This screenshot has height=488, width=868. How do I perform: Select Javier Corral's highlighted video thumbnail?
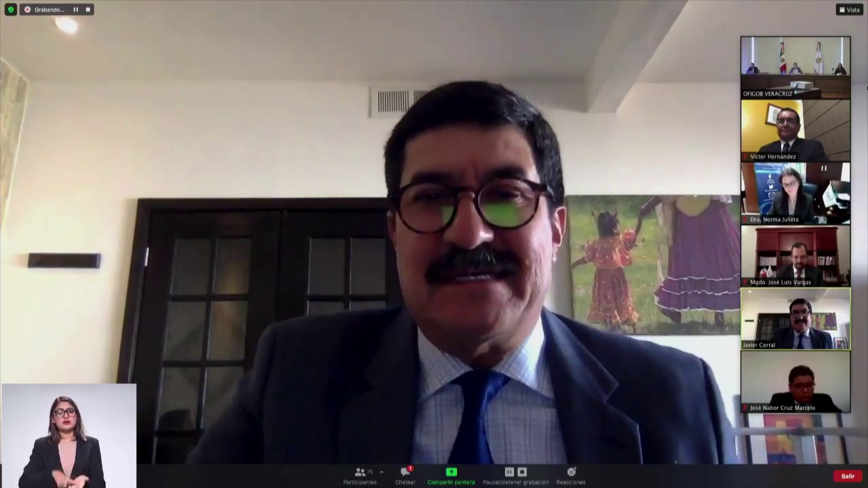pyautogui.click(x=795, y=318)
